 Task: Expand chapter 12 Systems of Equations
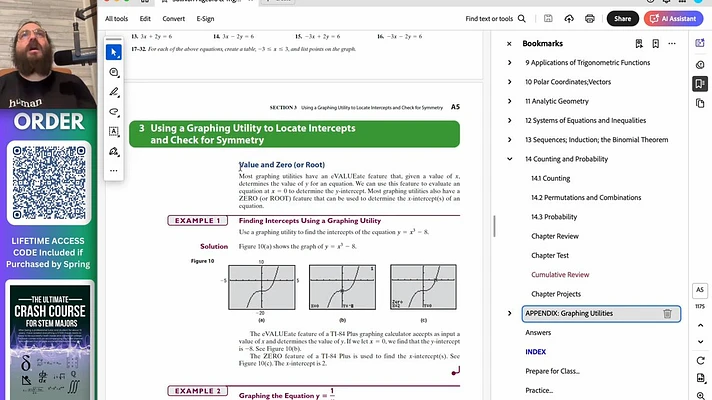pos(509,121)
